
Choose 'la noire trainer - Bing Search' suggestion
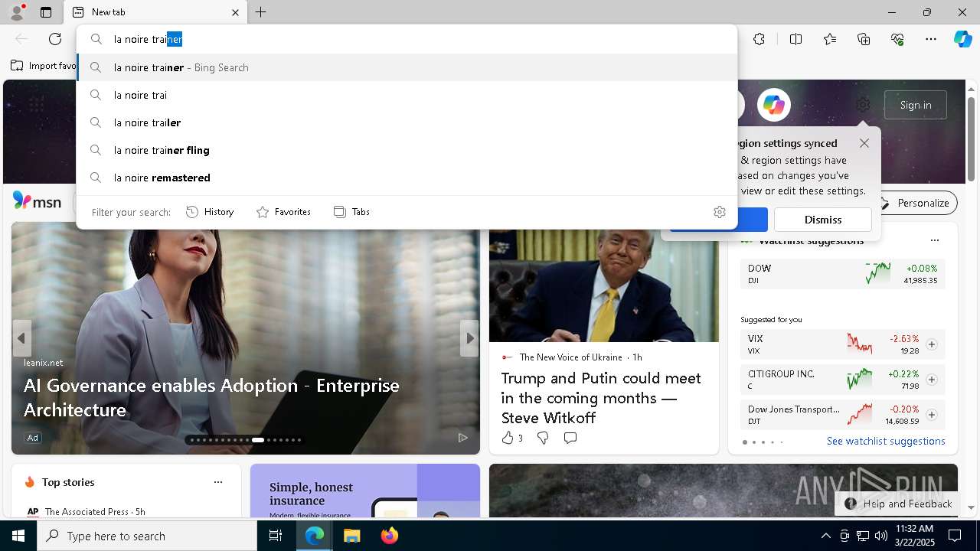pos(407,67)
